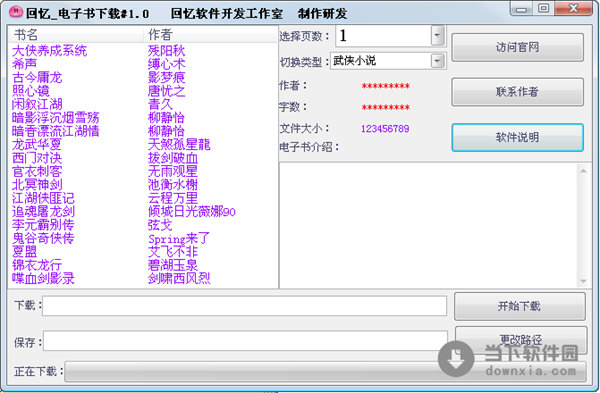The width and height of the screenshot is (600, 393).
Task: Select book 希声
Action: click(24, 64)
